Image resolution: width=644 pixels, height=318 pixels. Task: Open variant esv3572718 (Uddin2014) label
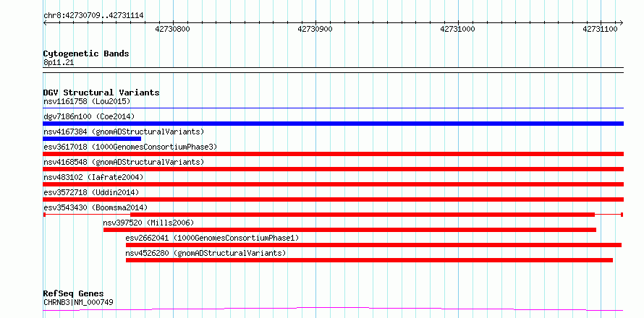91,192
